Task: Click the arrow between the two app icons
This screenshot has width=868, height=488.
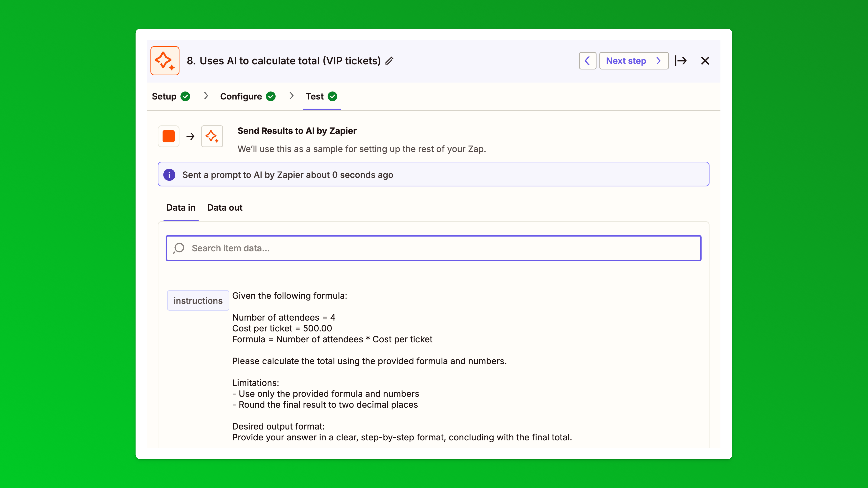Action: point(190,136)
